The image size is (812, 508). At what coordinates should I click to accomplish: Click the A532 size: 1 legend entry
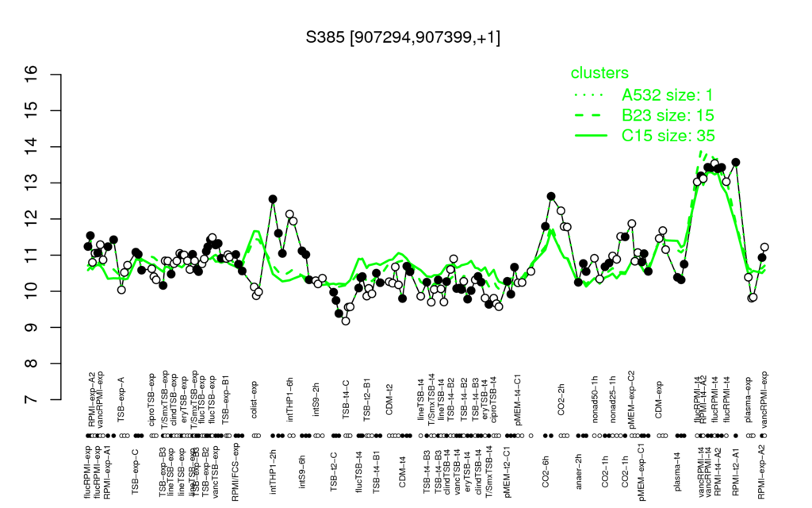click(x=668, y=95)
